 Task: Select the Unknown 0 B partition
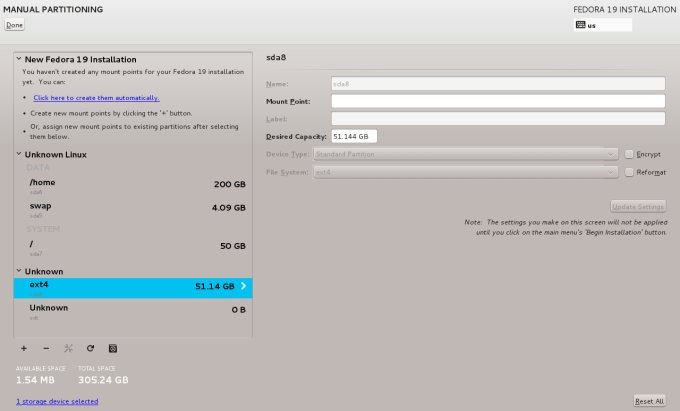(133, 311)
